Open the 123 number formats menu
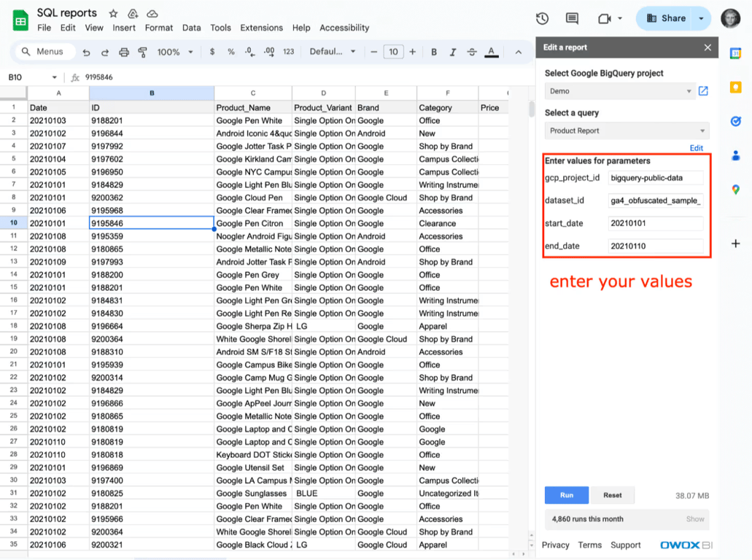Image resolution: width=752 pixels, height=560 pixels. (288, 52)
